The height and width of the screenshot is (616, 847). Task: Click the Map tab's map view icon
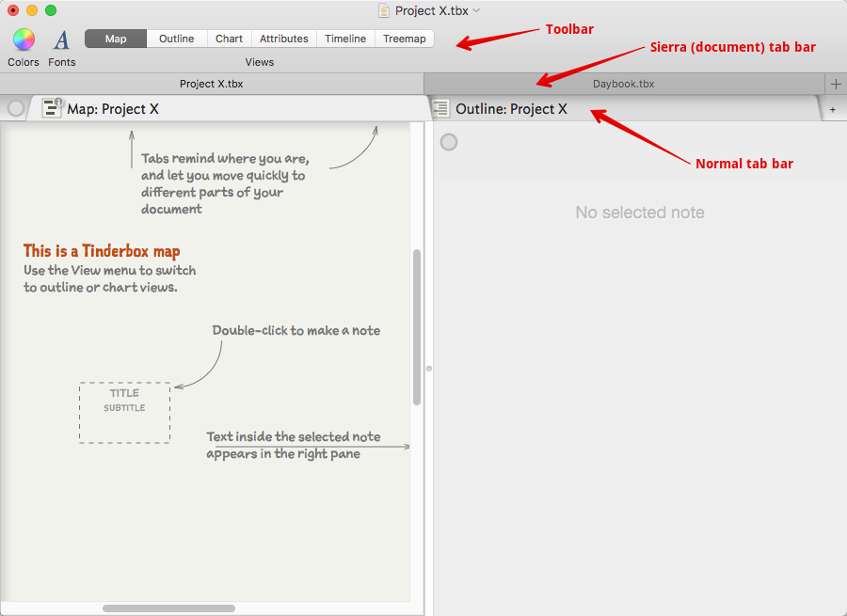click(52, 108)
